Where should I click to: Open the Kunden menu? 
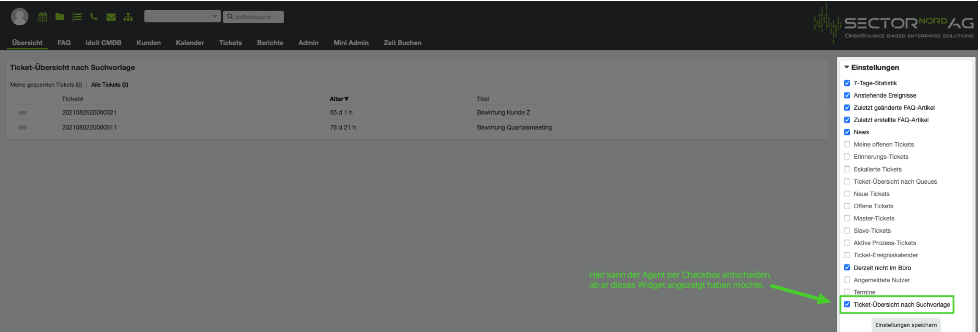[148, 43]
